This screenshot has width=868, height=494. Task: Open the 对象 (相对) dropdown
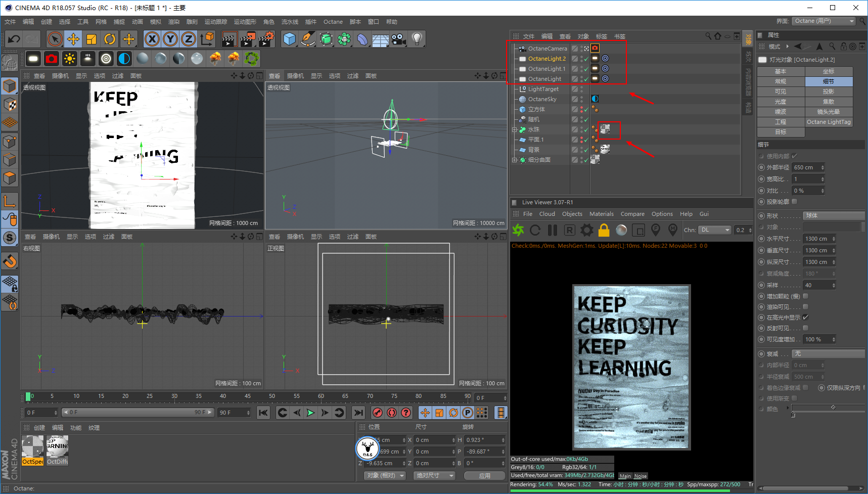point(385,475)
